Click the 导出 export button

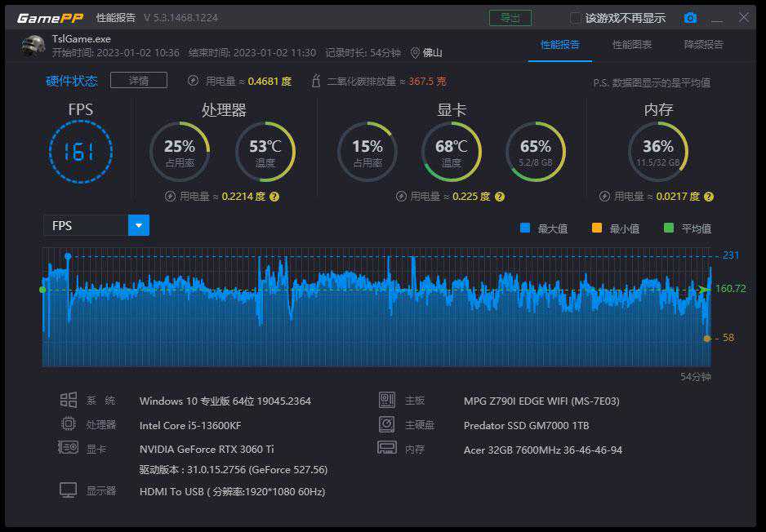click(510, 18)
